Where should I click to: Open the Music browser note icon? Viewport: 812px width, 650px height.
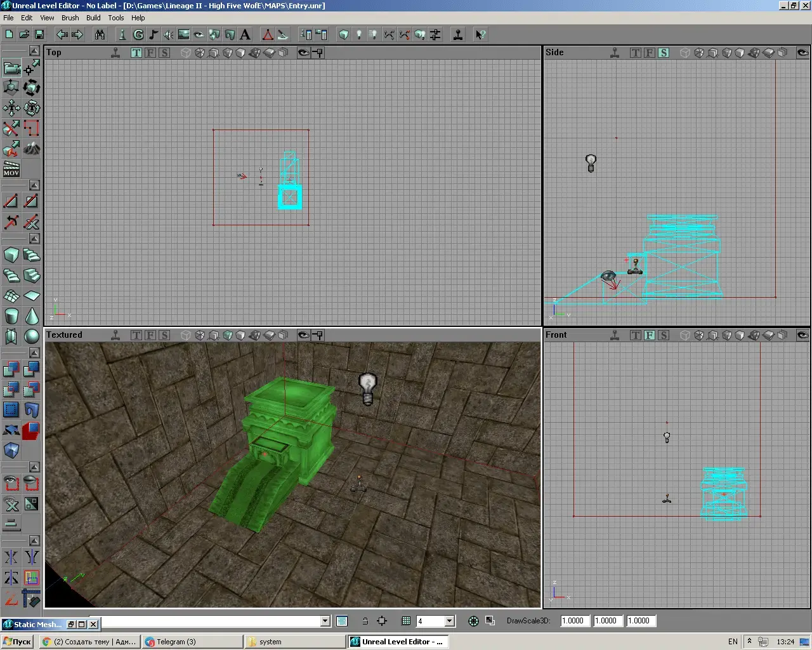pos(153,35)
